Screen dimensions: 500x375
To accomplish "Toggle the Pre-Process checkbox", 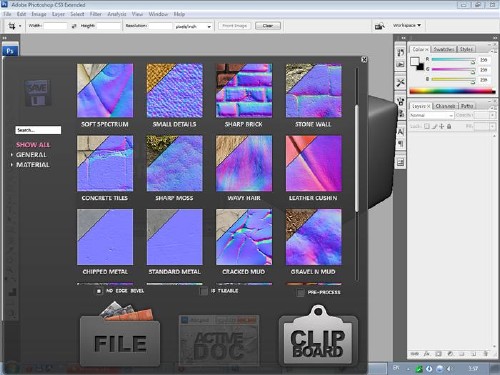I will 300,293.
